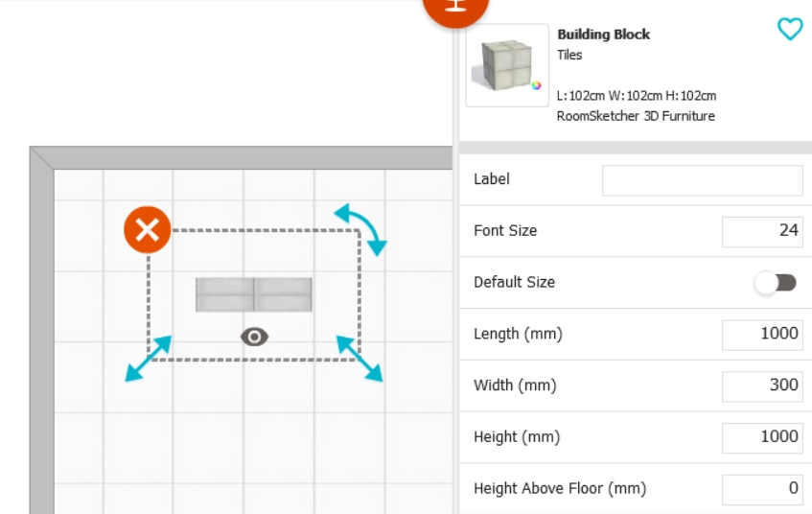Image resolution: width=812 pixels, height=514 pixels.
Task: Click the Building Block cube thumbnail
Action: [x=507, y=65]
